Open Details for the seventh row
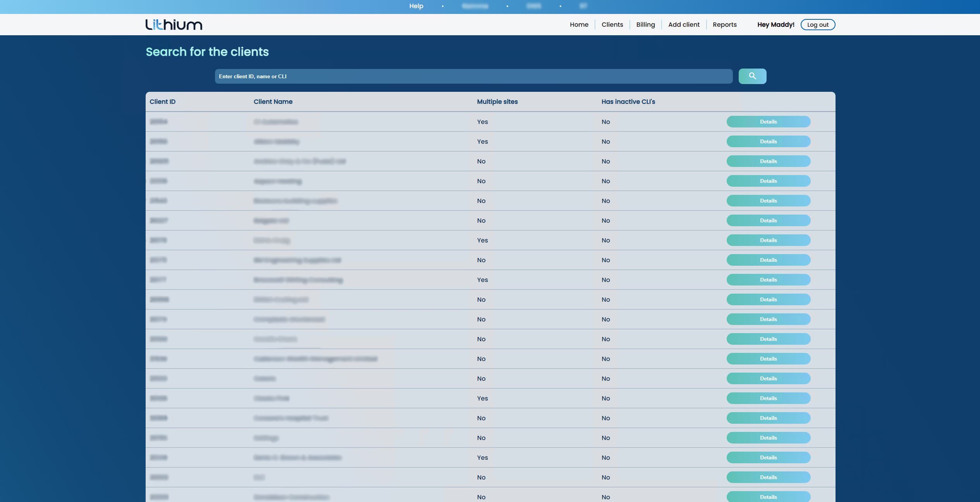The width and height of the screenshot is (980, 502). click(x=768, y=240)
